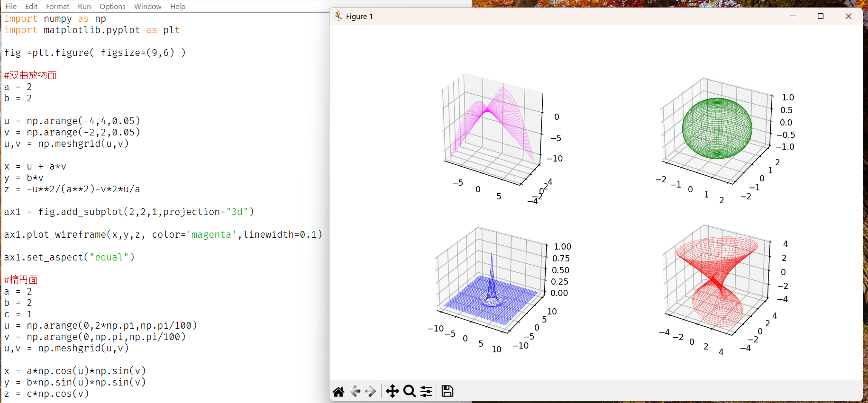Click the code line 'import numpy as np'
The height and width of the screenshot is (403, 868).
point(55,19)
